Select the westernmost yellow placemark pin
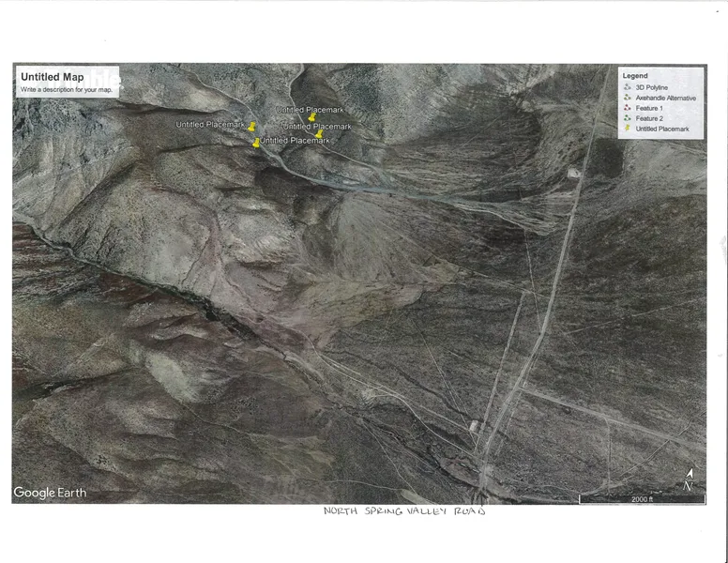The height and width of the screenshot is (563, 728). (250, 126)
